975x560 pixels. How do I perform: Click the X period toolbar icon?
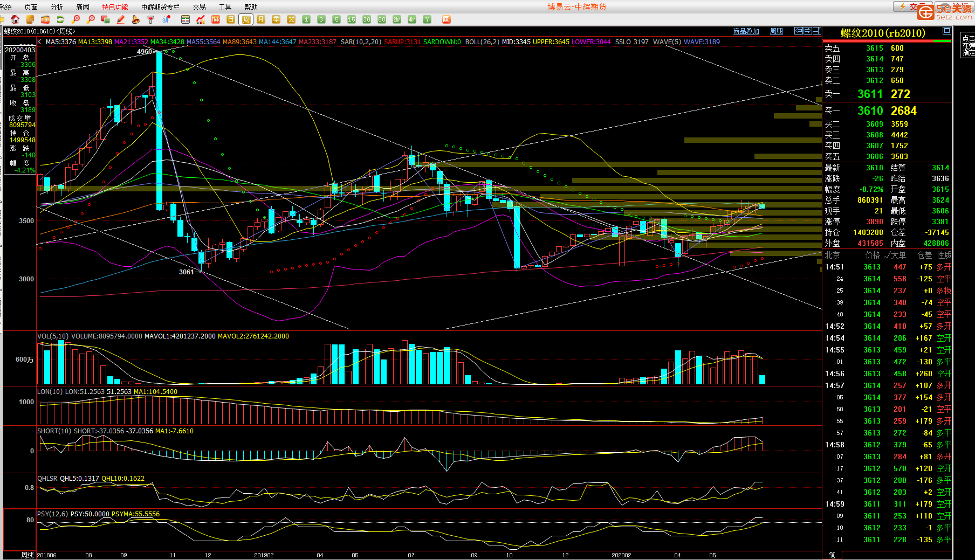tap(291, 19)
